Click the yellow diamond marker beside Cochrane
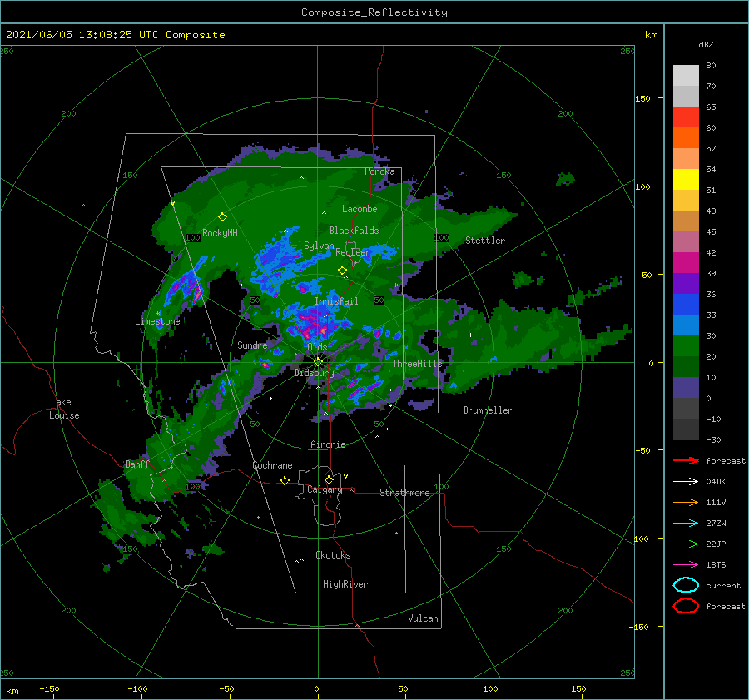 pos(285,480)
